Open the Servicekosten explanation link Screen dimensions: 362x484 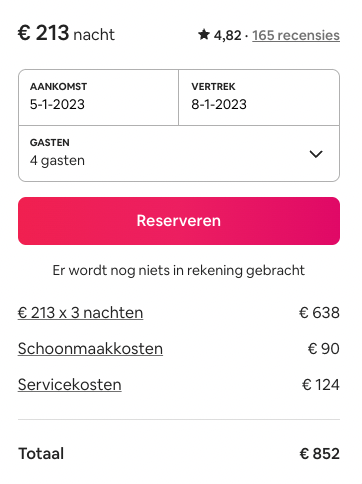(x=70, y=385)
